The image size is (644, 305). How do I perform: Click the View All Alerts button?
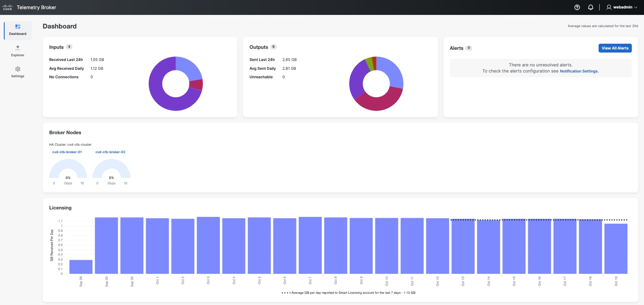coord(615,48)
